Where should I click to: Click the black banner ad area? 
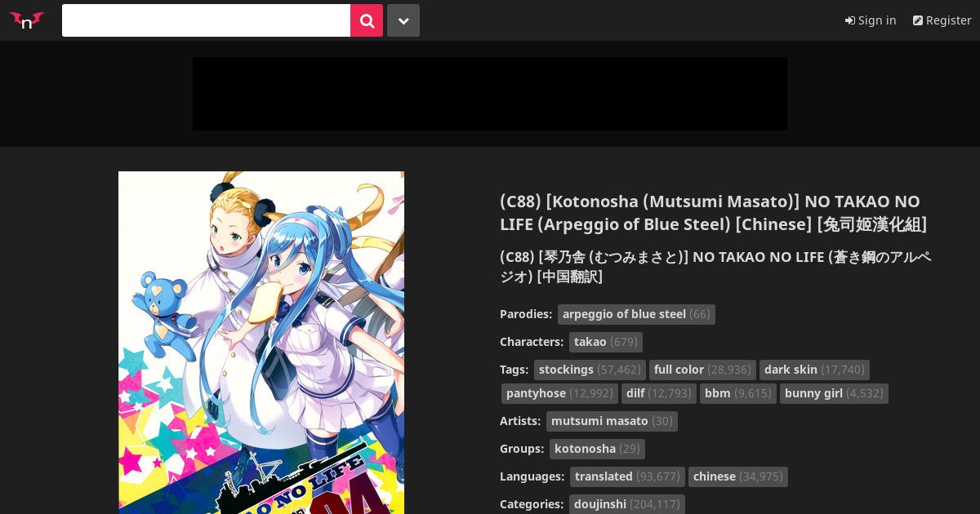tap(490, 94)
